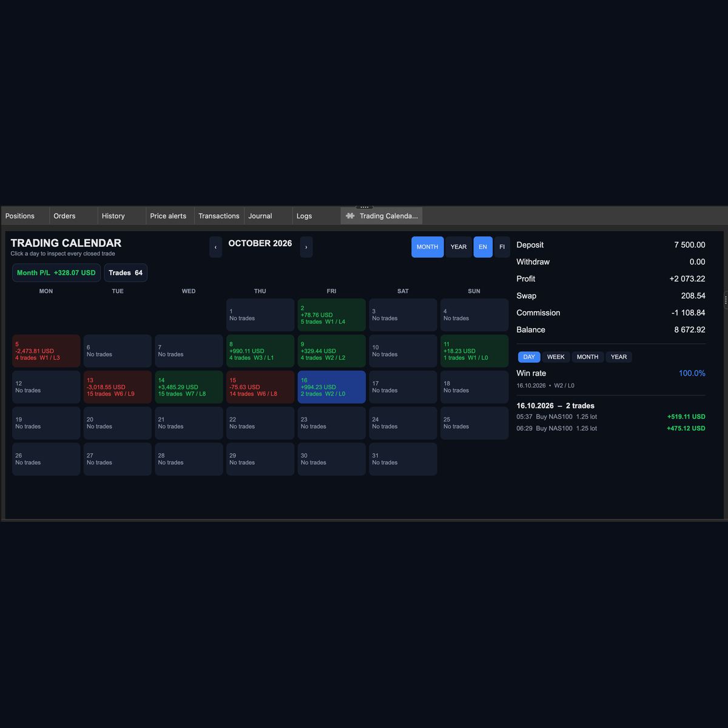Inspect October 9 with +329.44 USD
This screenshot has width=728, height=728.
pos(331,351)
